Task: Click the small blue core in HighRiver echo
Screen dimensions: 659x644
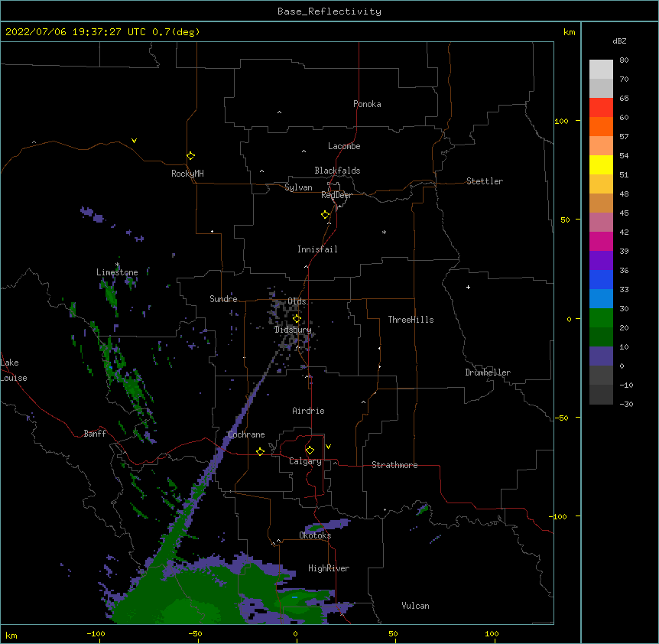Action: point(294,597)
